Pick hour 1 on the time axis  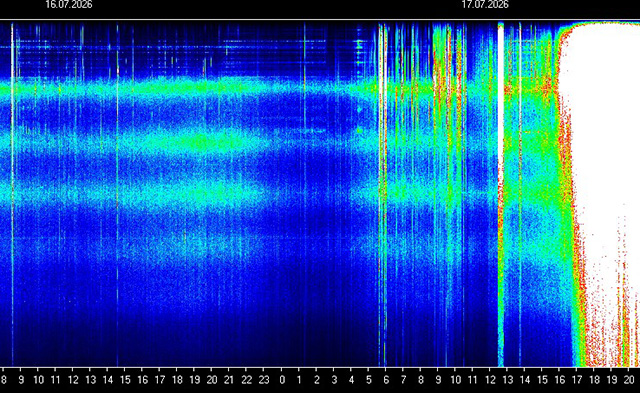pos(299,380)
